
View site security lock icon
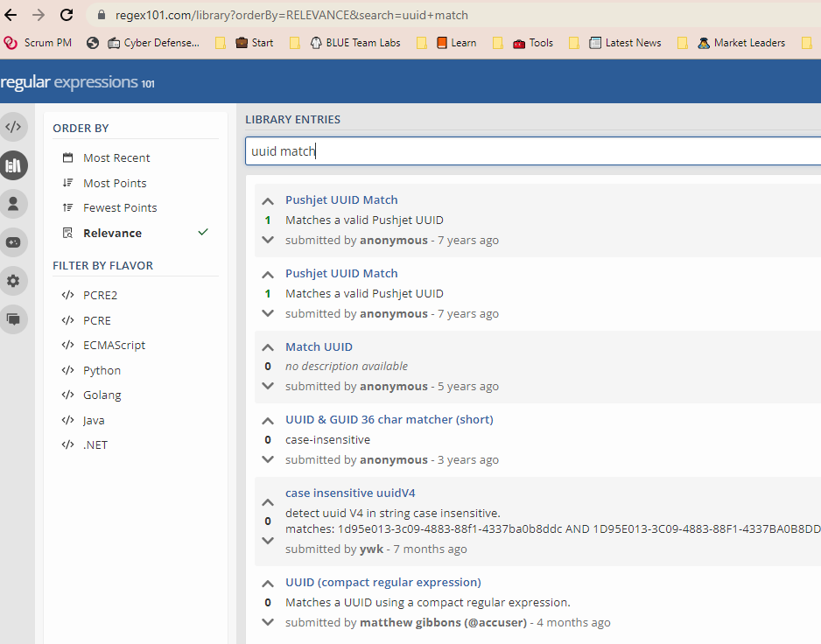tap(102, 15)
